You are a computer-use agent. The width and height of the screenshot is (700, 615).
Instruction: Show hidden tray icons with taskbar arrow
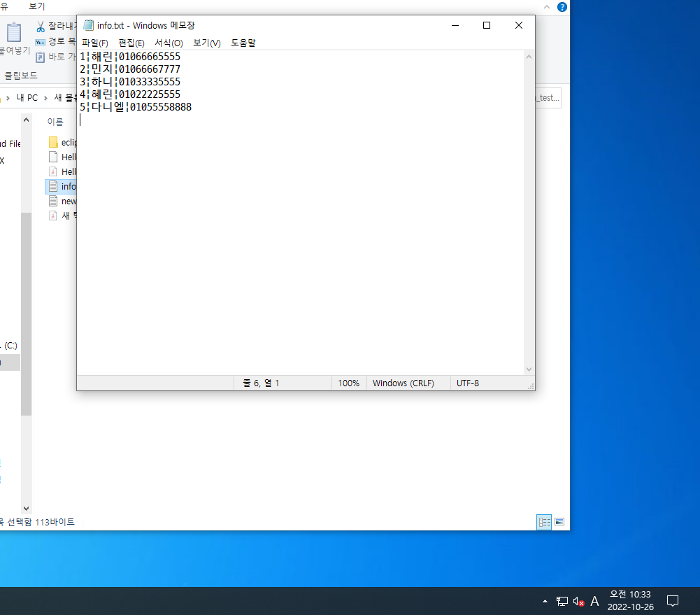coord(545,601)
